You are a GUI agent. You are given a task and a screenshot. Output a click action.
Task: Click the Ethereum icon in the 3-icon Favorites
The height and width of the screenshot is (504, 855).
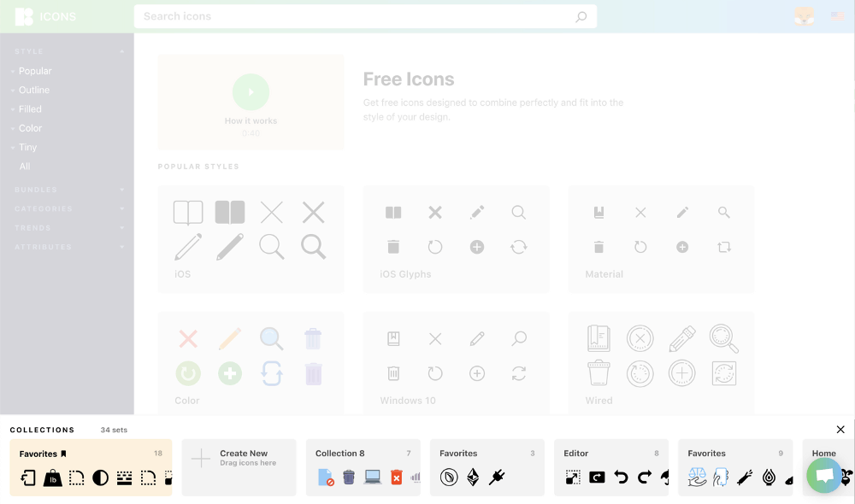tap(473, 478)
